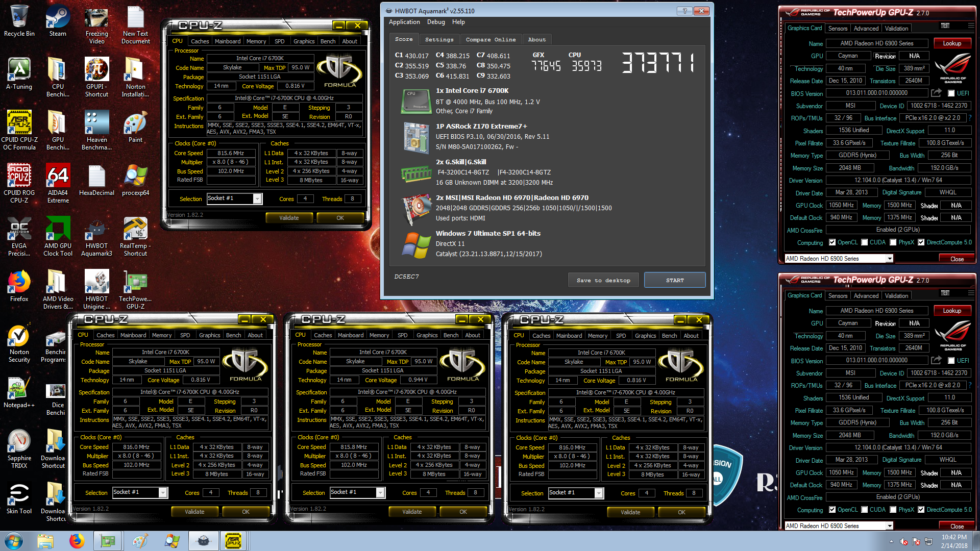Screen dimensions: 980x551
Task: Click the Windows Start button
Action: tap(14, 541)
